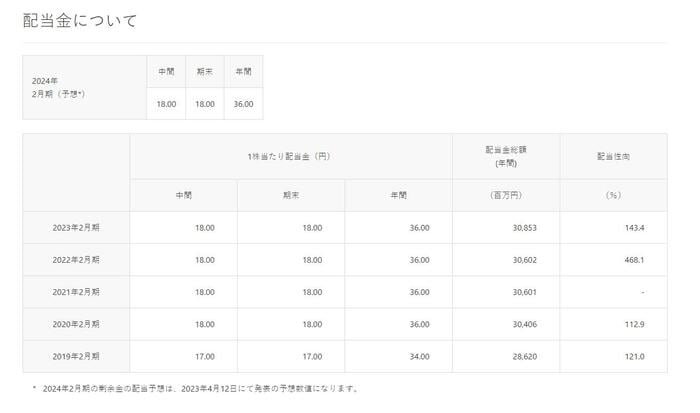
Task: Click the 30,406 total dividend value
Action: pyautogui.click(x=522, y=324)
